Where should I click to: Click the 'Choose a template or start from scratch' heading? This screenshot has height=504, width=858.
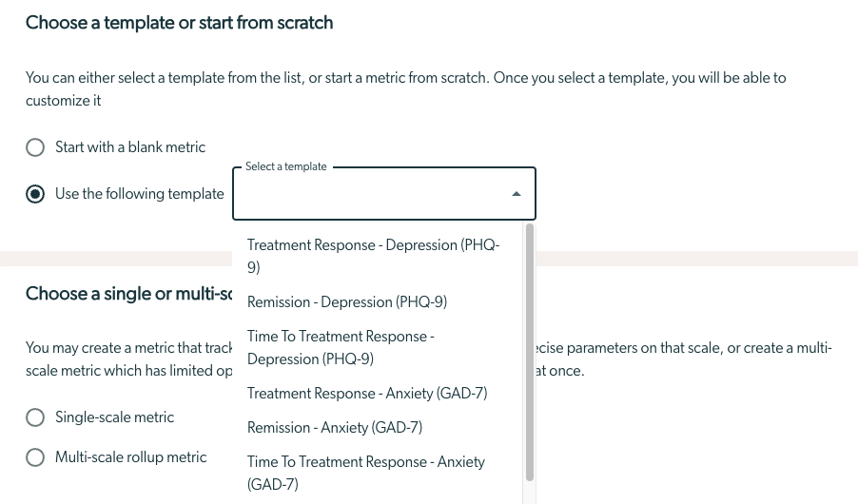tap(180, 23)
